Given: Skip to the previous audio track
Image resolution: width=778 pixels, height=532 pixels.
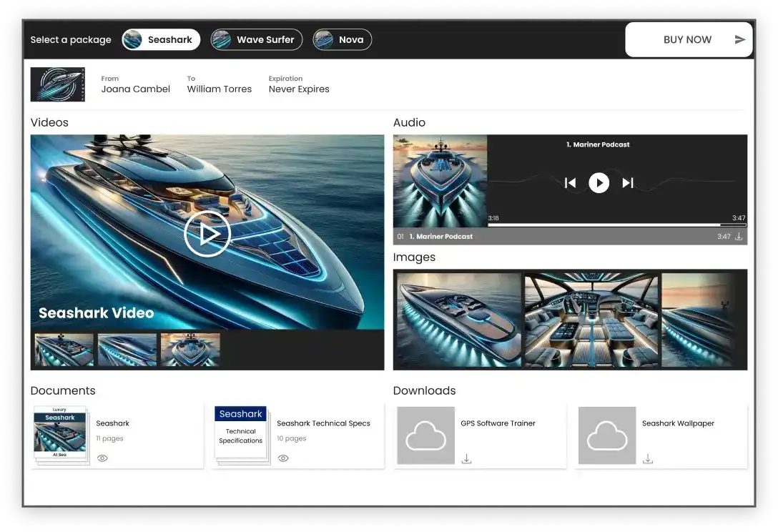Looking at the screenshot, I should [570, 182].
